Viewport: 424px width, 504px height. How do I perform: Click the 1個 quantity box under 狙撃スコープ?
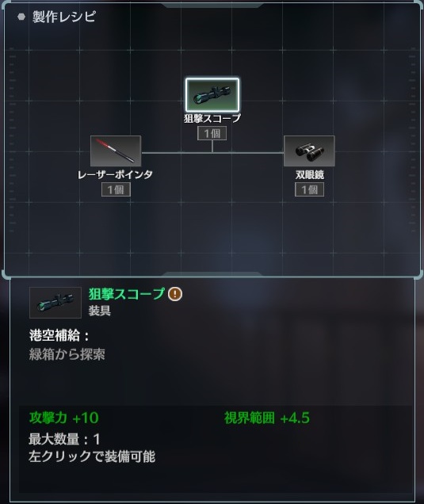point(212,133)
